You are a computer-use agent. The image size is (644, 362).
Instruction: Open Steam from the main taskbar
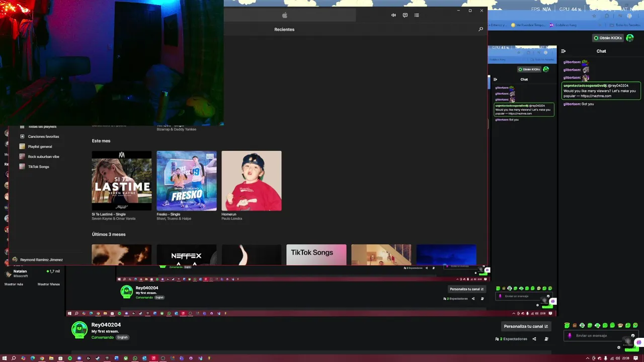pos(98,358)
